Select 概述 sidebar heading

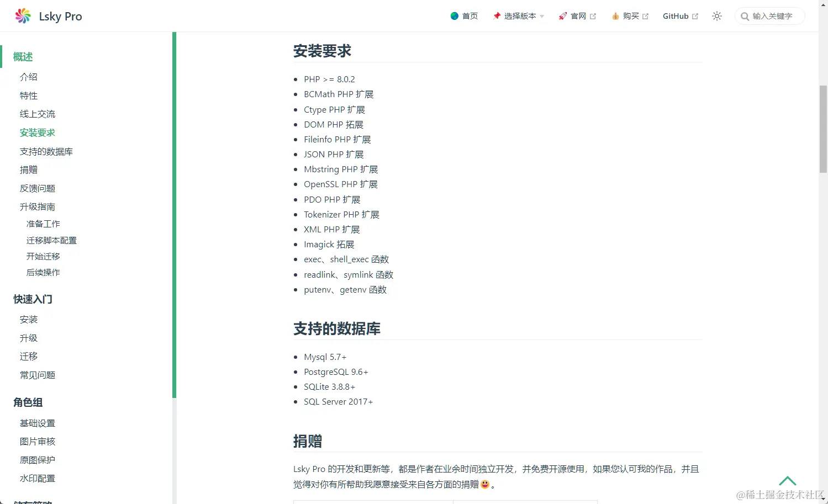(x=23, y=57)
